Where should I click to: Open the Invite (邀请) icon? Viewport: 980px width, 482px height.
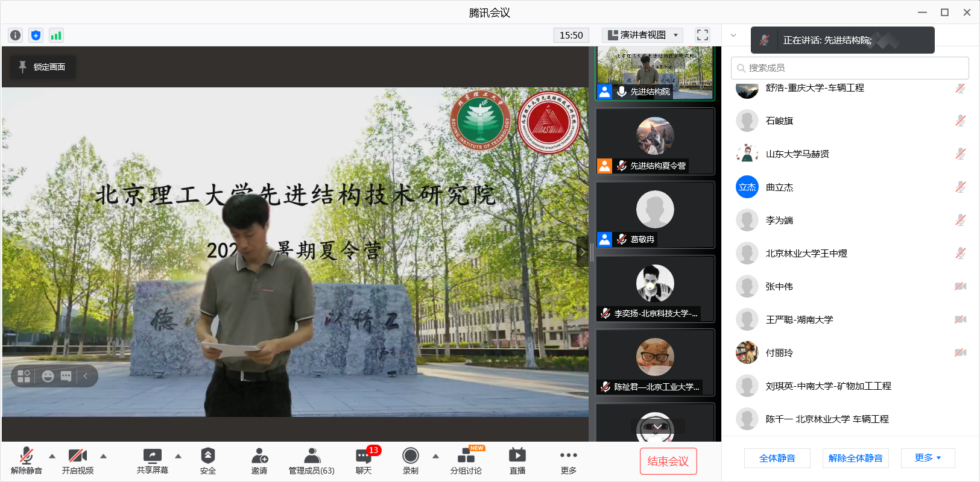[259, 461]
